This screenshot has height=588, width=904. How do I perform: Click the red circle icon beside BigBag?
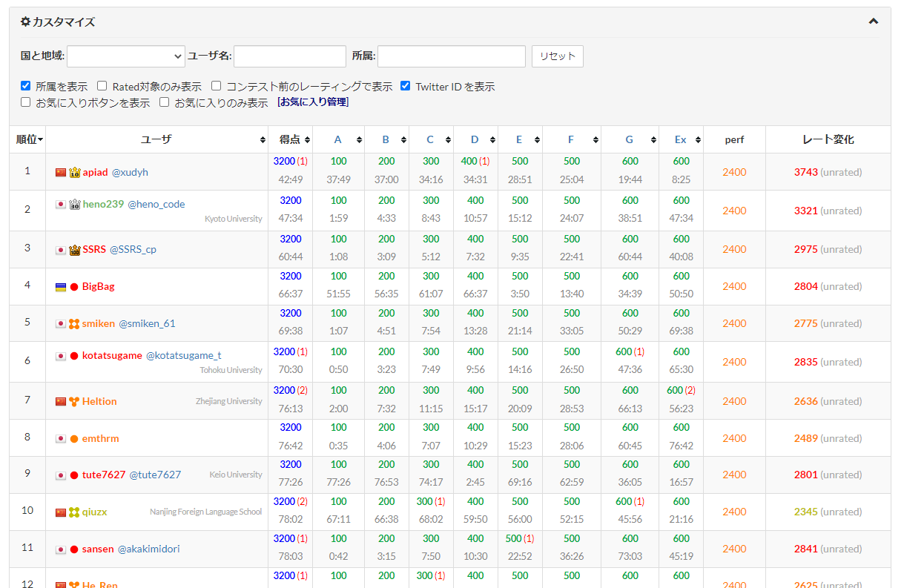pyautogui.click(x=74, y=287)
